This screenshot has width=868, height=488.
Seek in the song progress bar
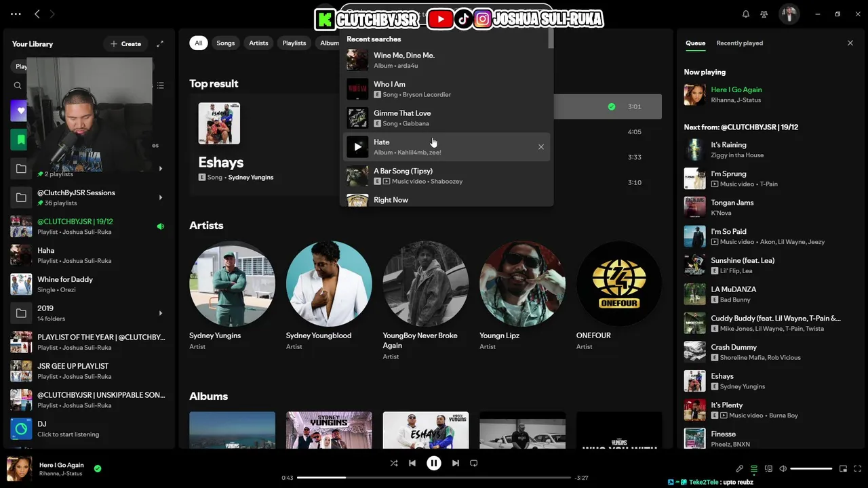click(434, 478)
